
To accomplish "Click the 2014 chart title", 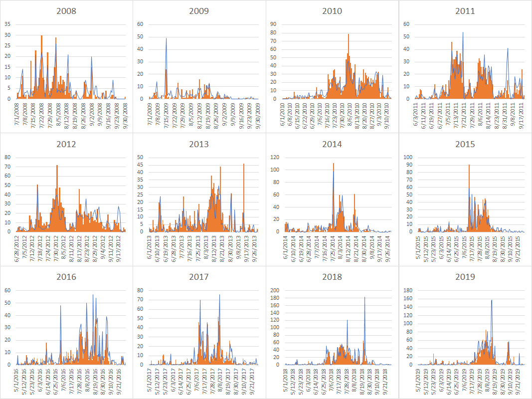I will [x=332, y=144].
